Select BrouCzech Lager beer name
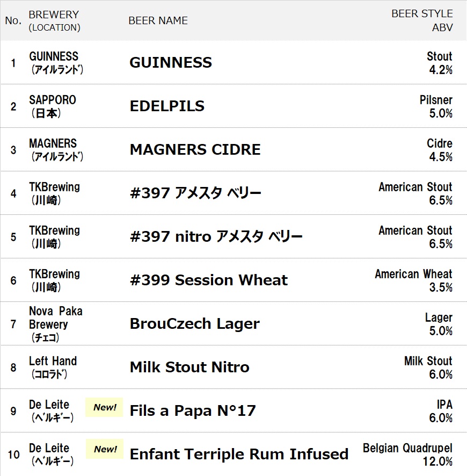 click(195, 323)
